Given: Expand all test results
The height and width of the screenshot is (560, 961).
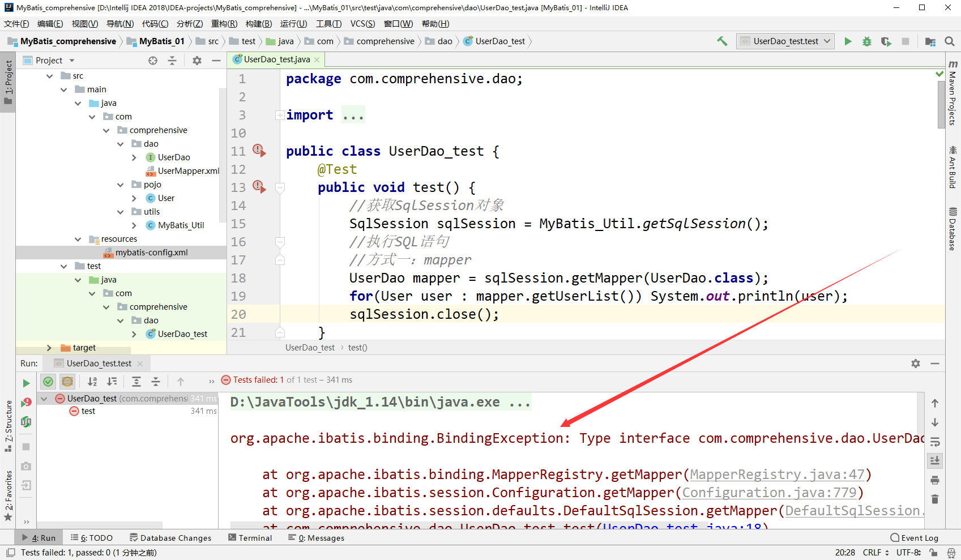Looking at the screenshot, I should pos(136,382).
